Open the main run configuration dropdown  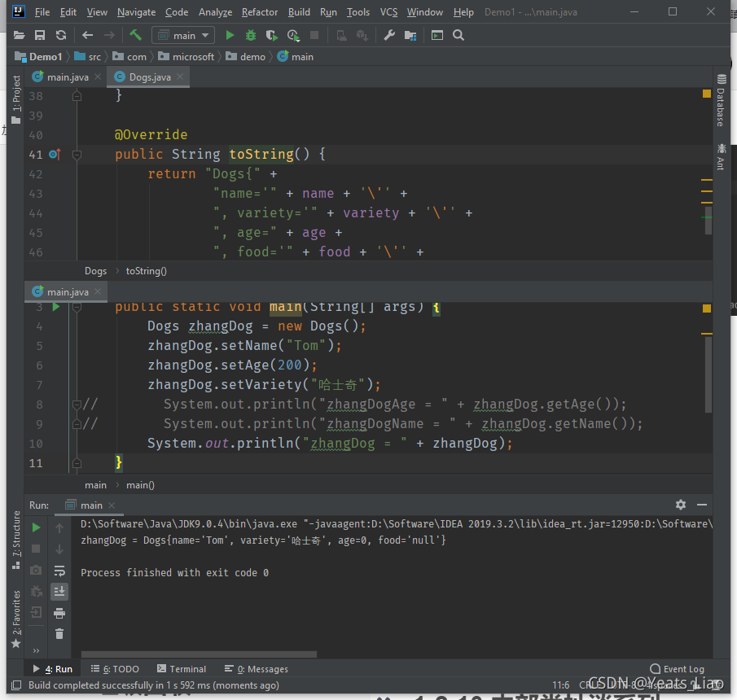(183, 35)
